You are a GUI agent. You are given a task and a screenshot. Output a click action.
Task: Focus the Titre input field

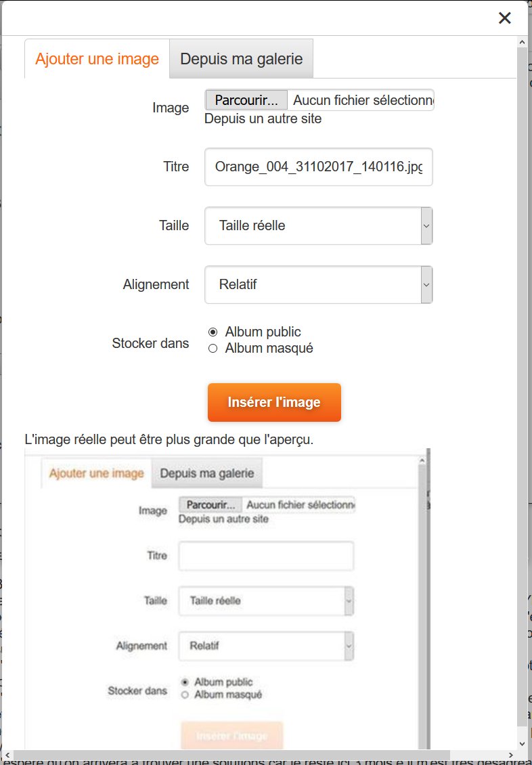(x=318, y=167)
